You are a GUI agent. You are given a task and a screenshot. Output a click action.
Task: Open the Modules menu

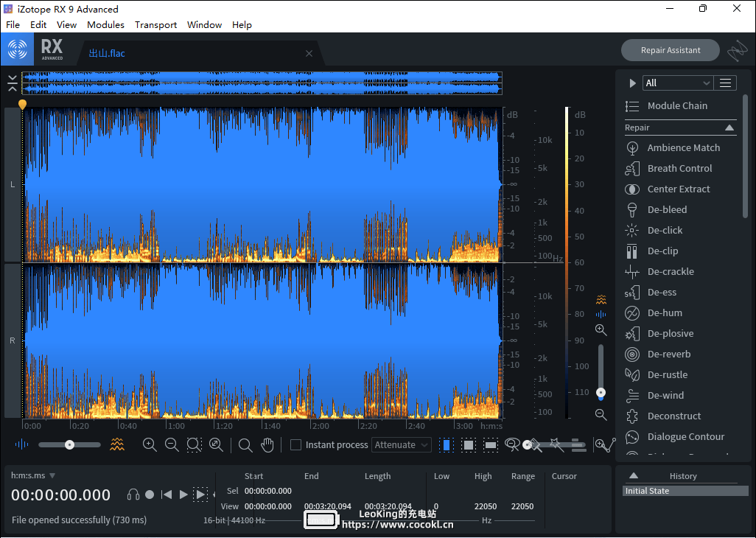click(x=105, y=24)
